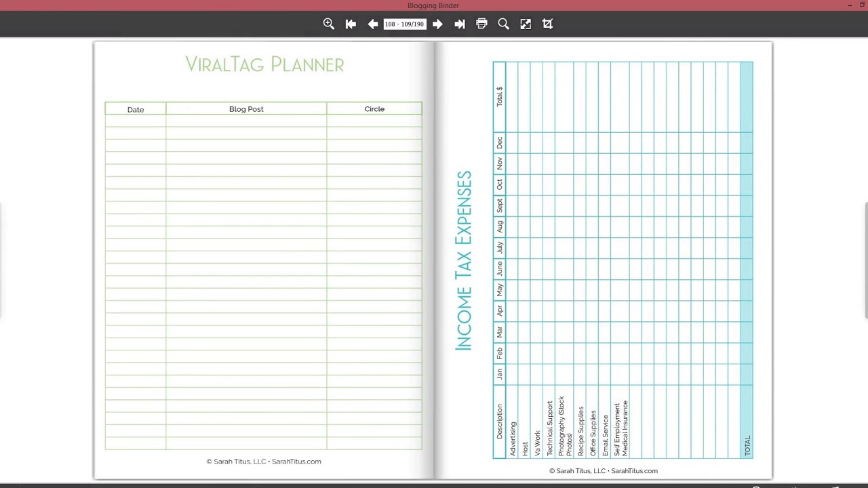Screen dimensions: 868x488
Task: Click the Date column header
Action: [136, 109]
